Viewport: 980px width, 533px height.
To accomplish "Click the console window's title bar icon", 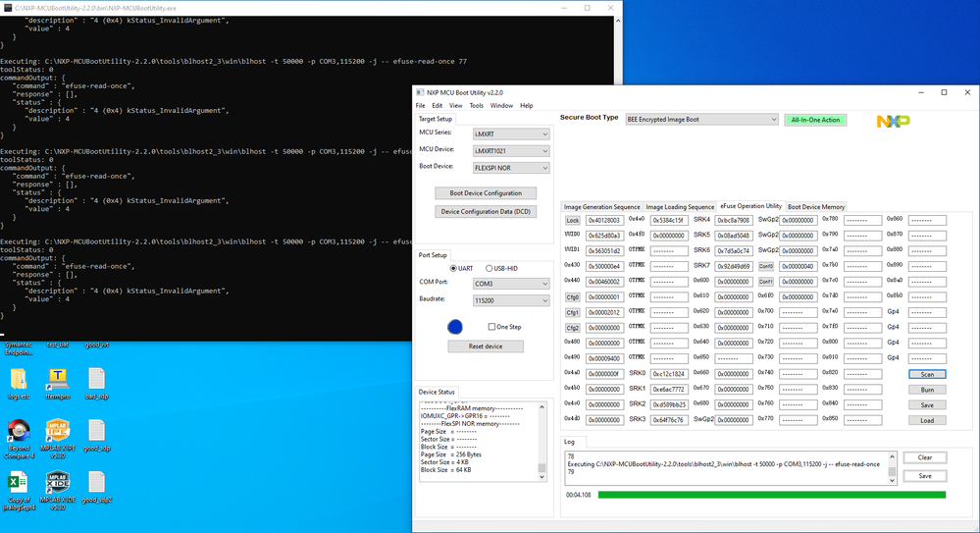I will [8, 8].
